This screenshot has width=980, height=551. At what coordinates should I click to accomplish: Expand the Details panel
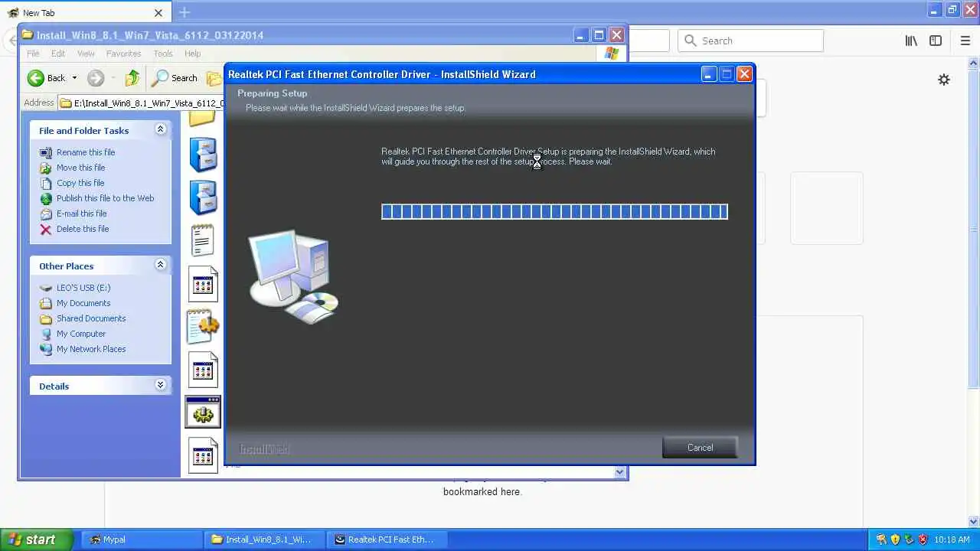tap(160, 386)
